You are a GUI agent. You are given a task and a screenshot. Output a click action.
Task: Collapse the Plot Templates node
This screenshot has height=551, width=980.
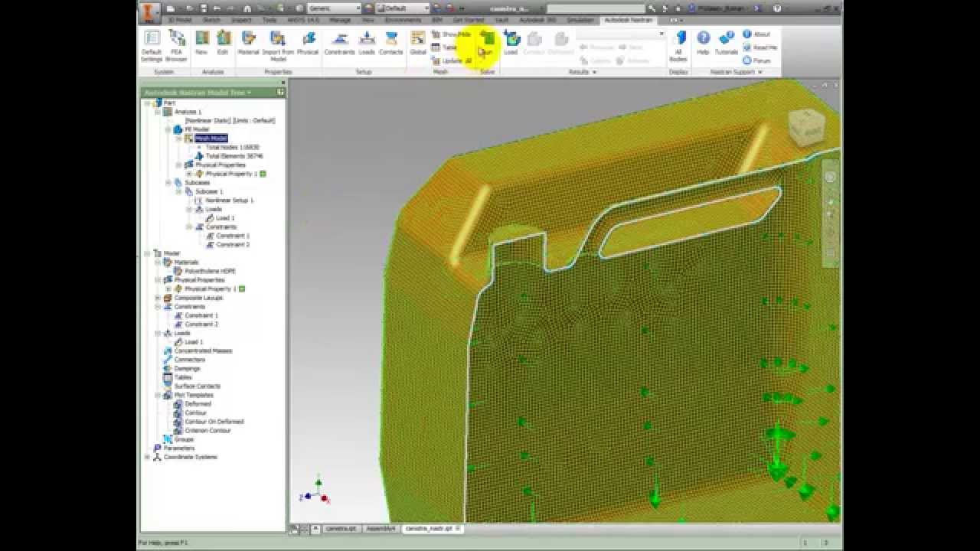(x=158, y=395)
